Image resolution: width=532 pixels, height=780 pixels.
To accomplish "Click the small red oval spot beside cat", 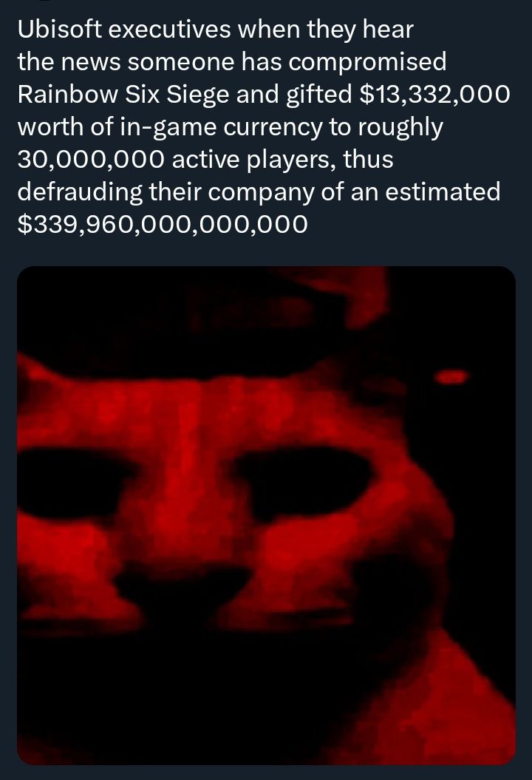I will (451, 376).
